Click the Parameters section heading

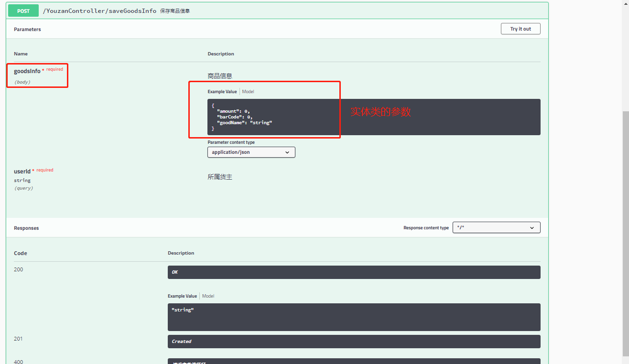coord(27,29)
